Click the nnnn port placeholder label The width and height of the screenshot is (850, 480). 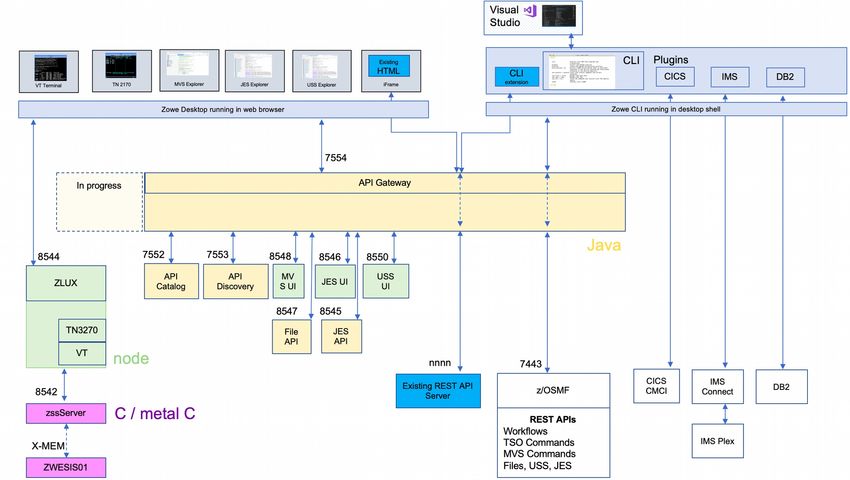click(x=440, y=363)
